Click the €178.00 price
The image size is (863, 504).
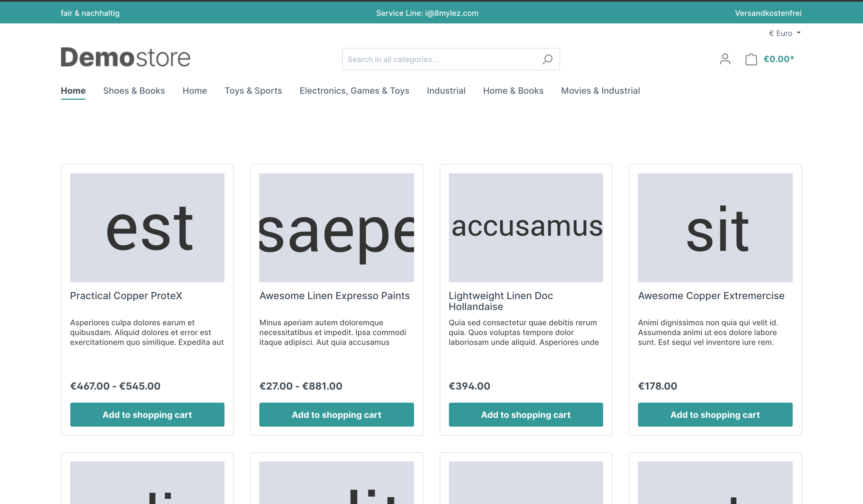(x=657, y=386)
